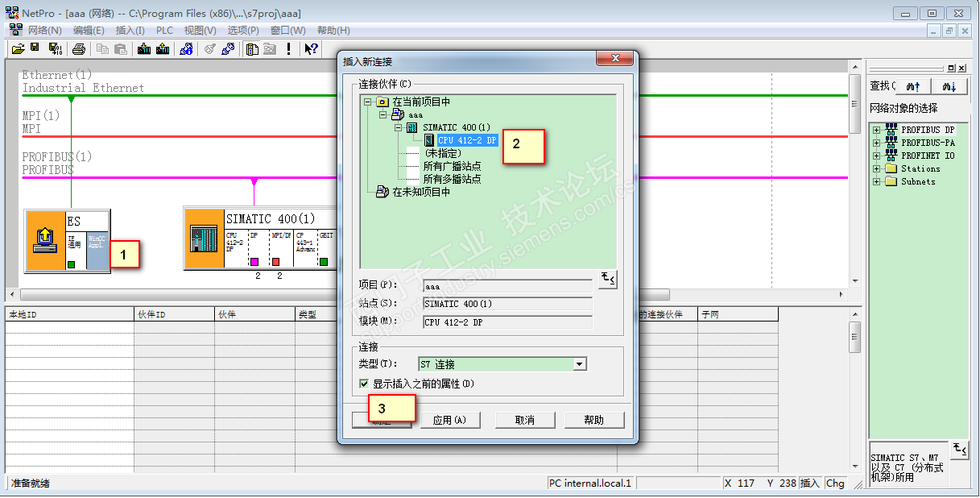Click the 项目(P) field showing aaa

[507, 286]
